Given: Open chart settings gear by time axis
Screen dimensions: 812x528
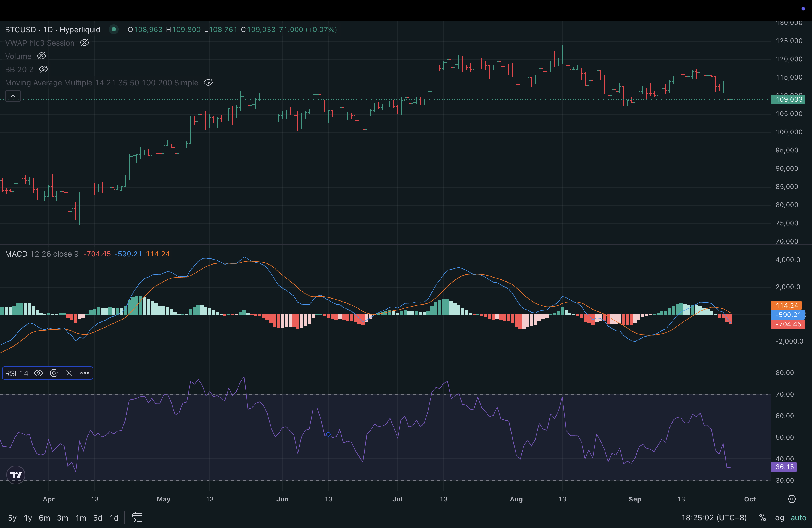Looking at the screenshot, I should 792,499.
